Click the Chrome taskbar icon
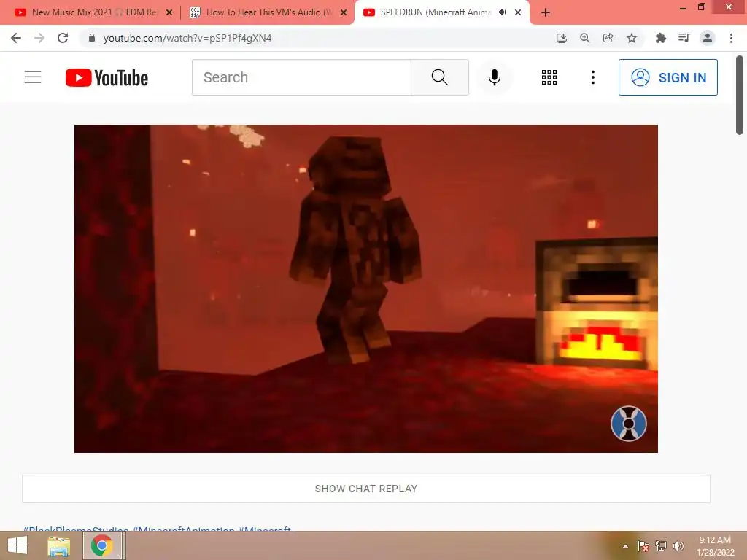This screenshot has width=747, height=560. tap(102, 545)
